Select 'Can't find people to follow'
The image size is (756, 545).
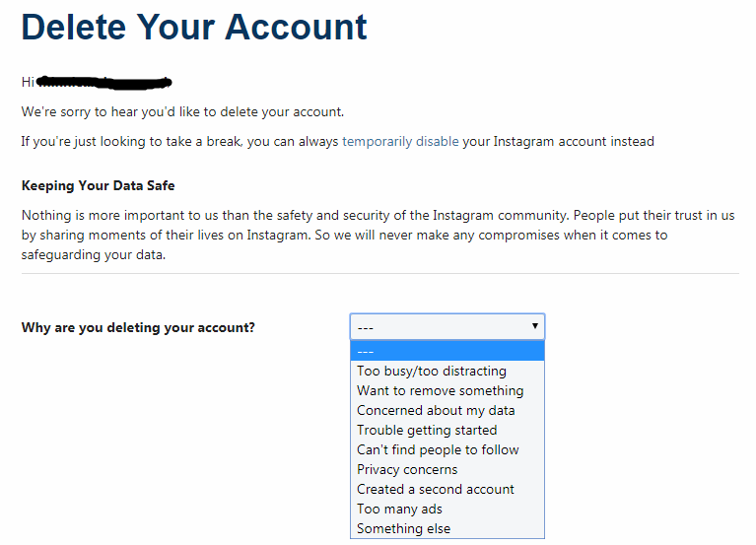tap(447, 450)
